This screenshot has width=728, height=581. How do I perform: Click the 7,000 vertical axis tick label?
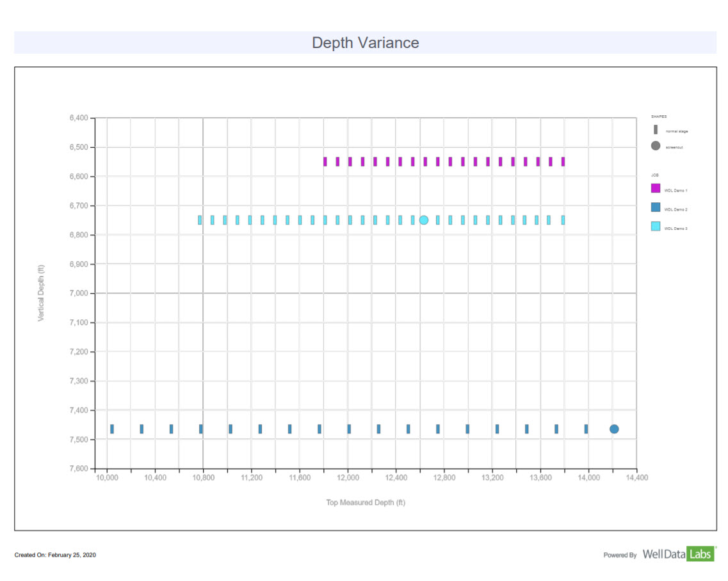(x=76, y=294)
